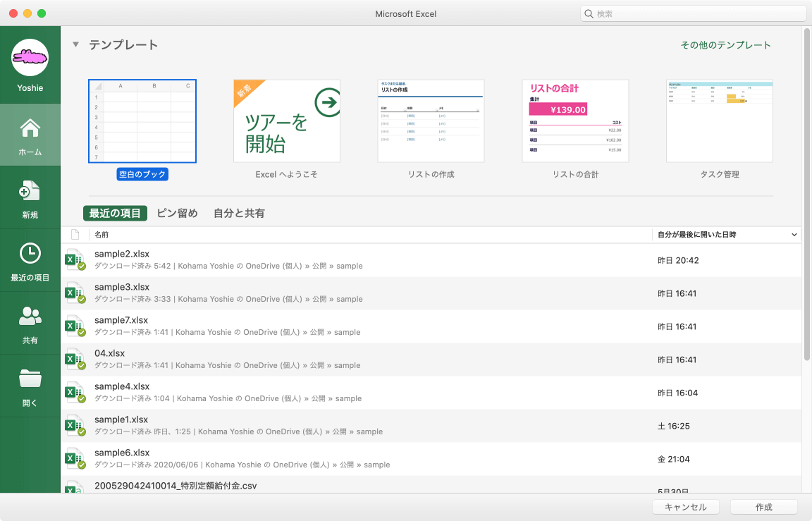The width and height of the screenshot is (812, 521).
Task: Open その他のテンプレート link
Action: tap(725, 45)
